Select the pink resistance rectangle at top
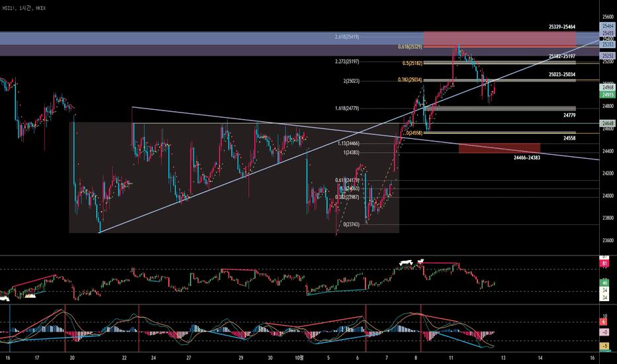 tap(499, 39)
